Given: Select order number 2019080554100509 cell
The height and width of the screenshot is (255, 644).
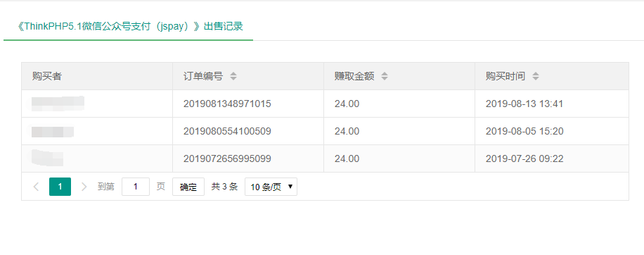Looking at the screenshot, I should point(227,131).
